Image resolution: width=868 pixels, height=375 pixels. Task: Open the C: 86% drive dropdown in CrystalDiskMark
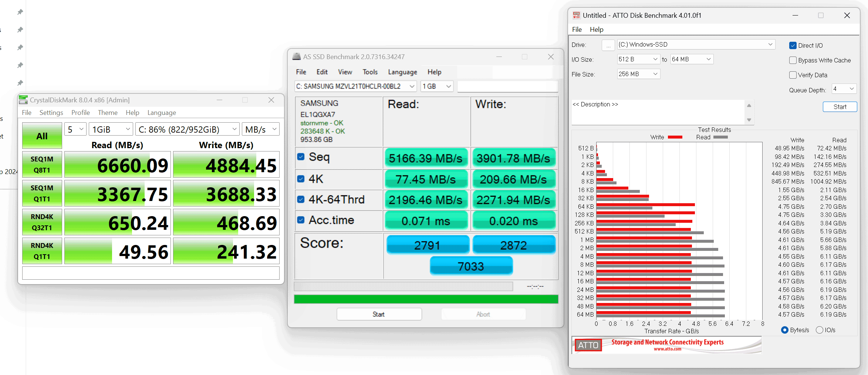[188, 129]
